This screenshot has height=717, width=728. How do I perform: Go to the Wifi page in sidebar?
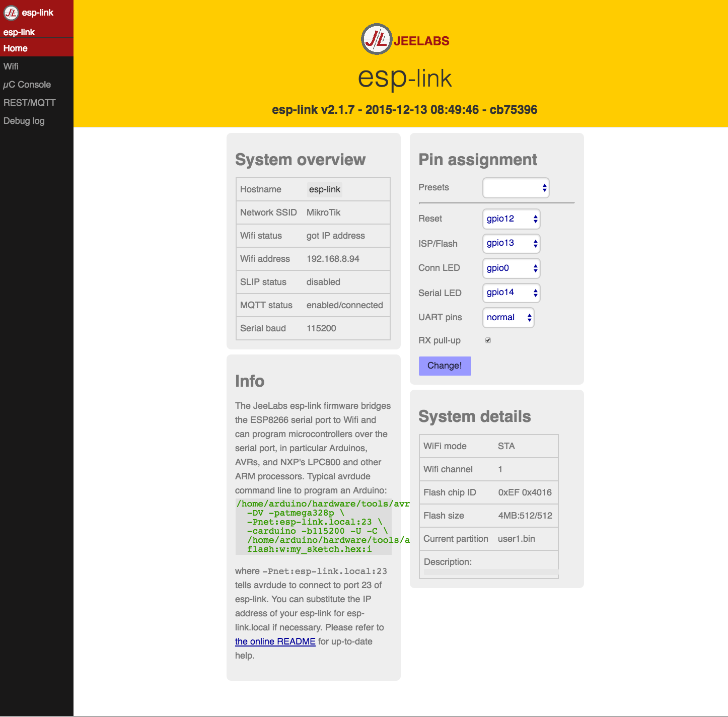coord(37,66)
